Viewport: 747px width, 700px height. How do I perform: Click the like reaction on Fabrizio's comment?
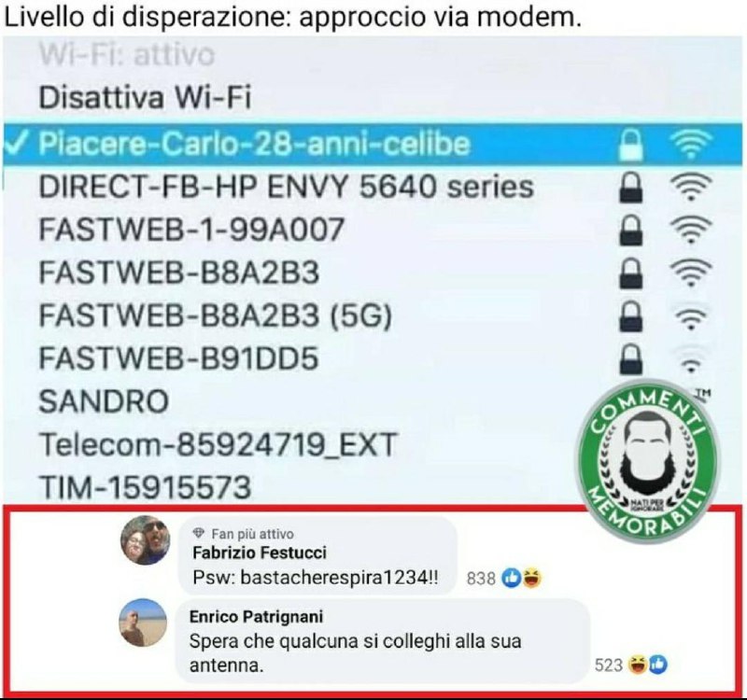point(512,578)
